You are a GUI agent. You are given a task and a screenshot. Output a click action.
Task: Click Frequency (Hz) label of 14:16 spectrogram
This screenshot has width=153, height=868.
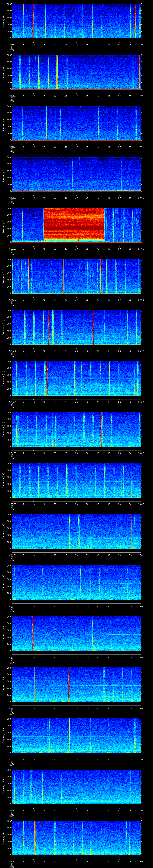3,21
